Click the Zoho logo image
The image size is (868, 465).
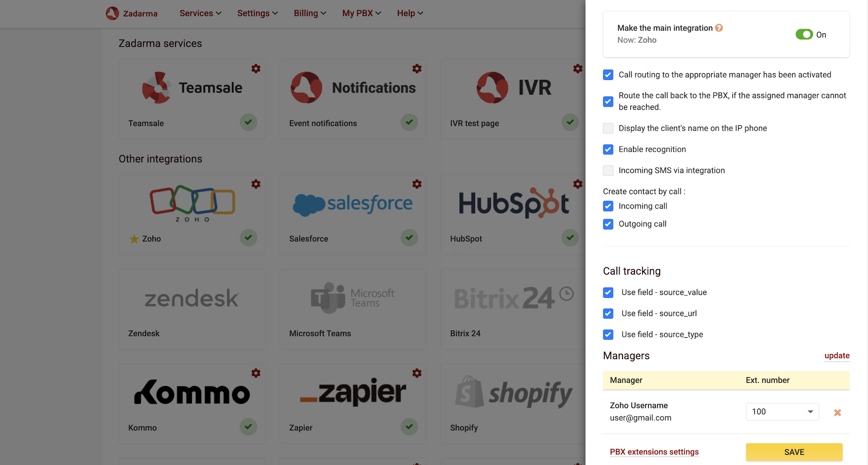click(x=192, y=203)
